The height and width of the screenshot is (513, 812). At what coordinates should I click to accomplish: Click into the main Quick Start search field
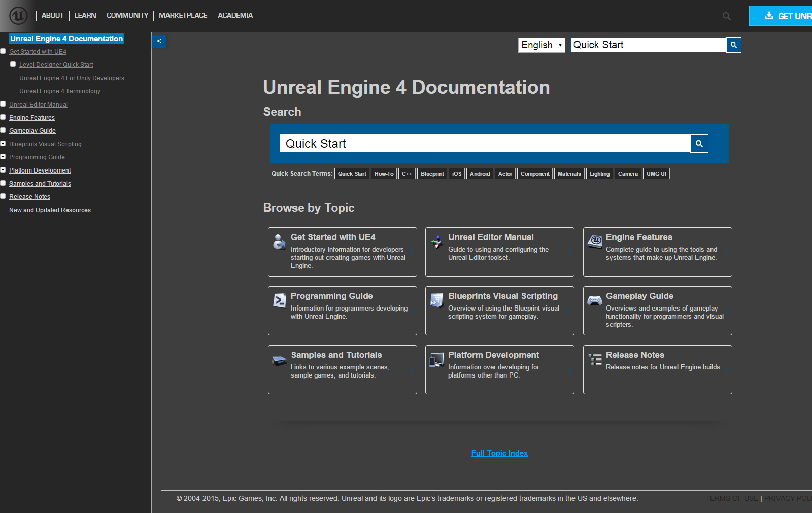point(485,144)
